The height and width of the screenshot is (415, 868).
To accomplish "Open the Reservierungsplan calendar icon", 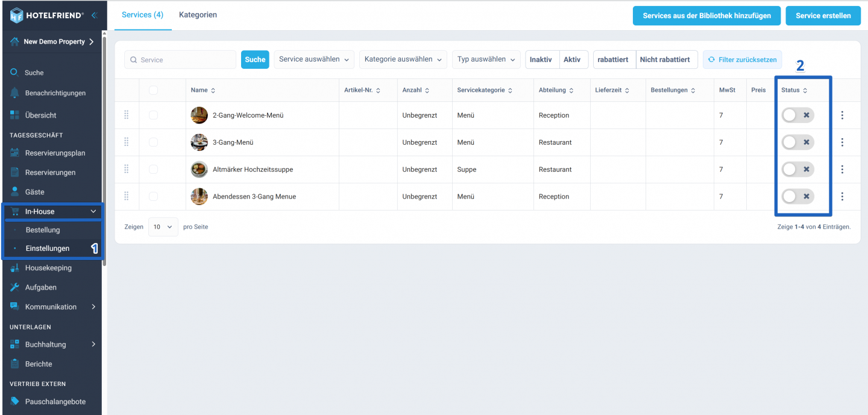I will (x=14, y=153).
